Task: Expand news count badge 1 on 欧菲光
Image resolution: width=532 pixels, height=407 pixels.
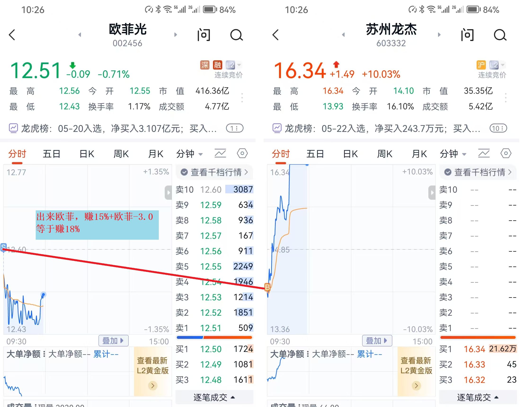Action: (235, 128)
